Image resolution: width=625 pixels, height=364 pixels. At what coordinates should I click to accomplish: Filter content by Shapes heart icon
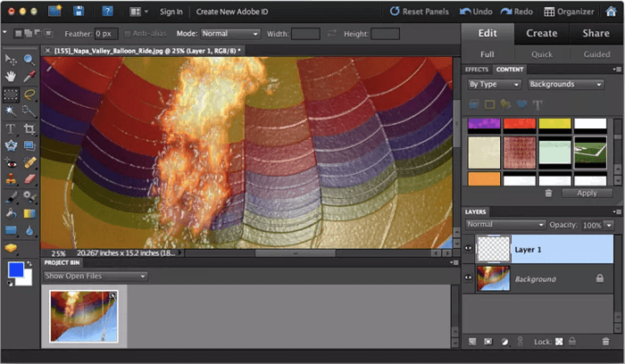(x=521, y=104)
